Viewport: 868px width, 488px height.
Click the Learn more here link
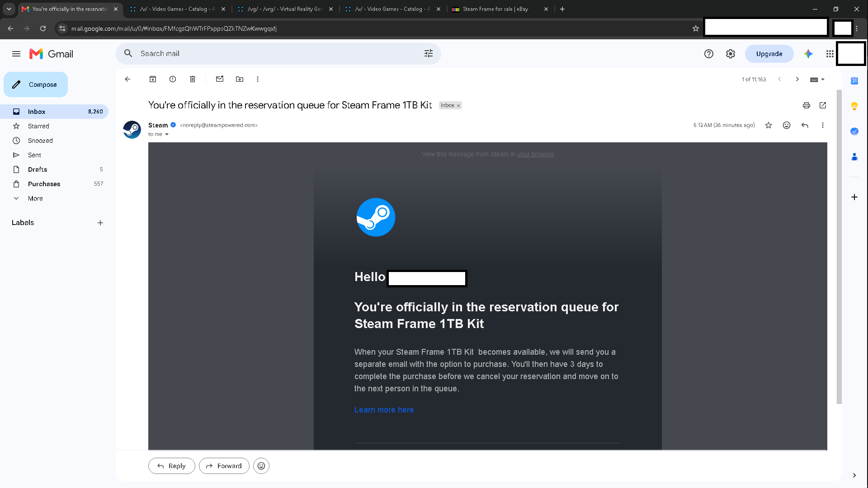pos(384,410)
